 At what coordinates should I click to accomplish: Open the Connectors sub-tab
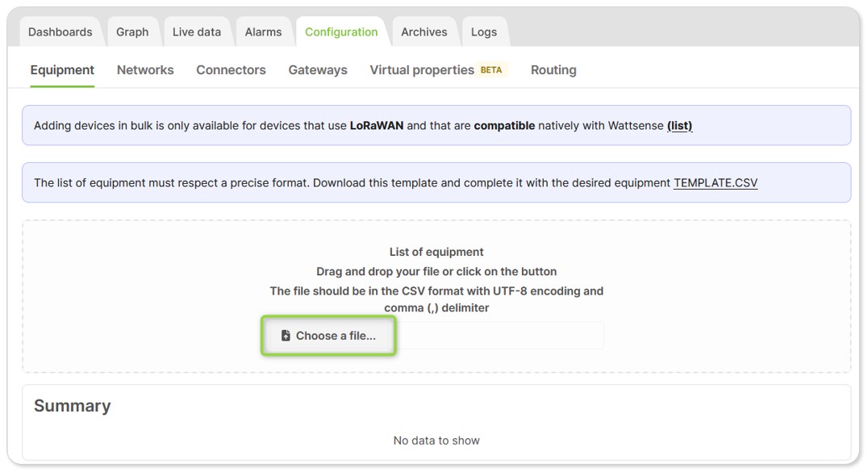coord(231,70)
